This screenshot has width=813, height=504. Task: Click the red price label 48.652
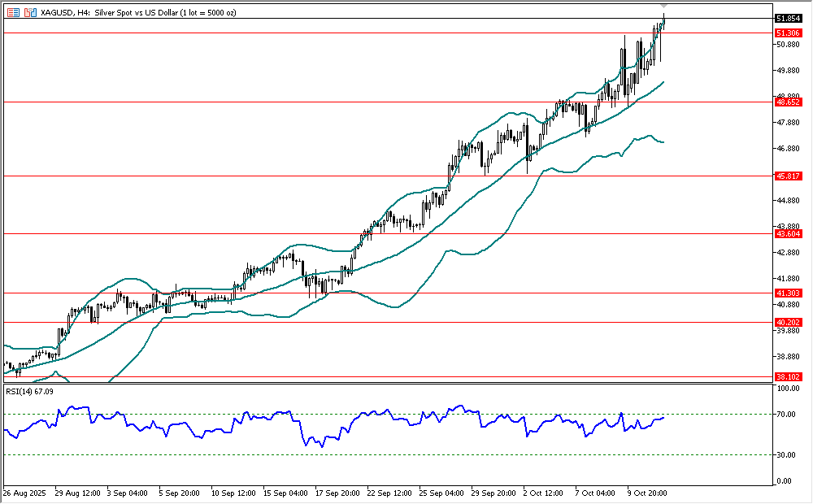787,102
